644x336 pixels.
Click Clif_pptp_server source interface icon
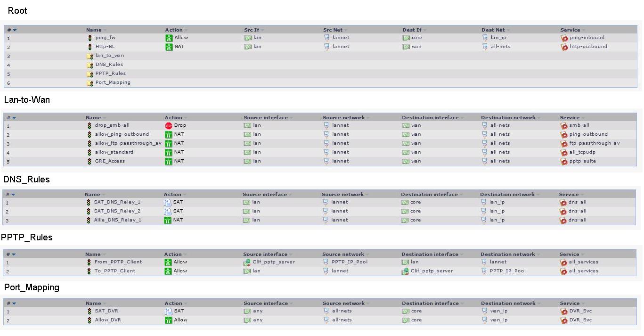coord(247,262)
